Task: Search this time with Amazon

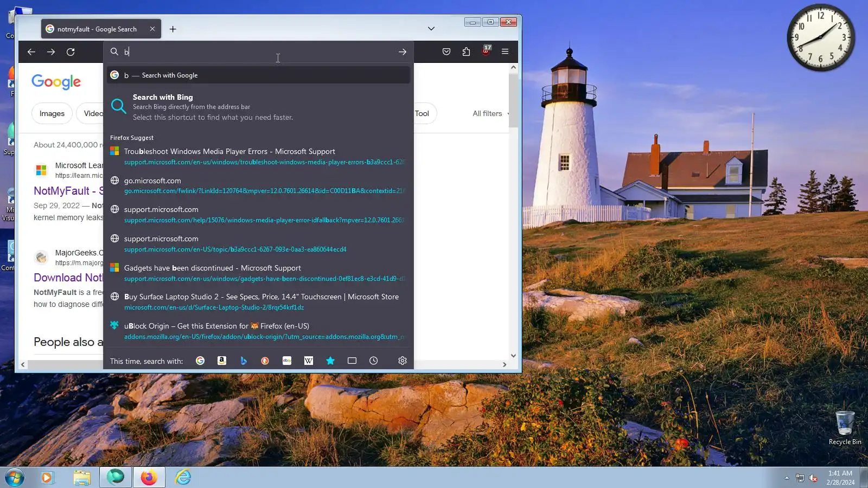Action: pos(222,361)
